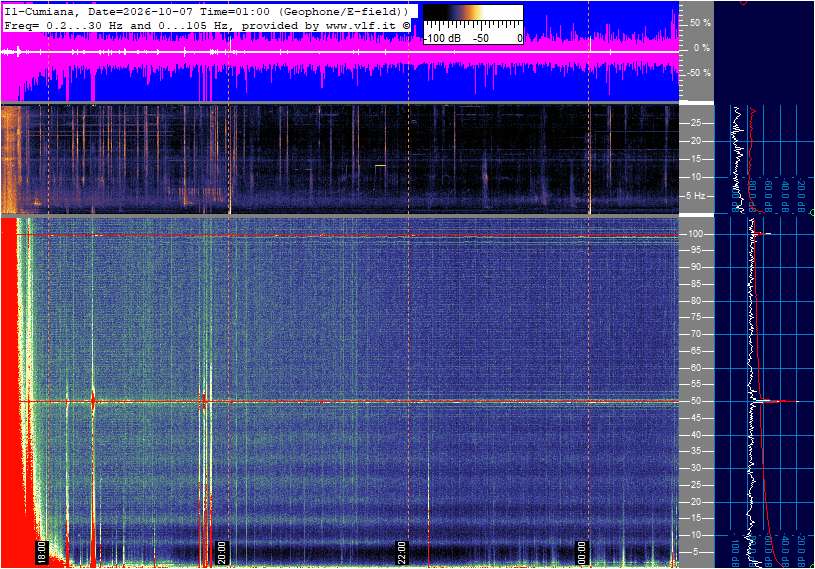815x569 pixels.
Task: Click the 90 label on E-field frequency axis
Action: (x=695, y=267)
